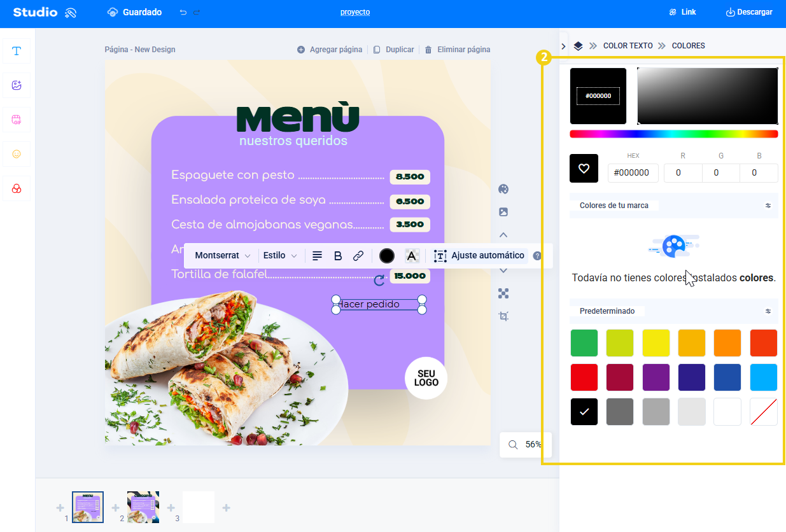
Task: Click the transparency checkerboard icon
Action: (x=503, y=293)
